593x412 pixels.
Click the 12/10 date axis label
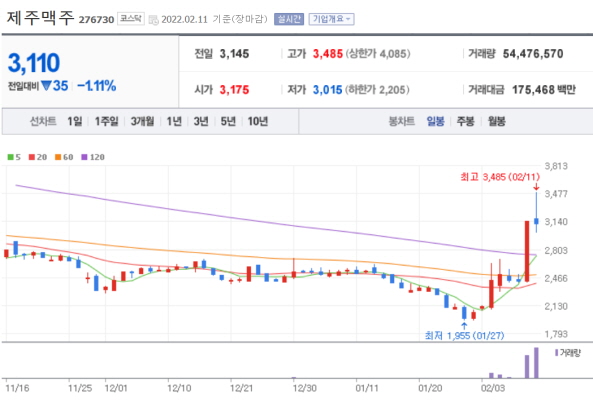[x=179, y=388]
